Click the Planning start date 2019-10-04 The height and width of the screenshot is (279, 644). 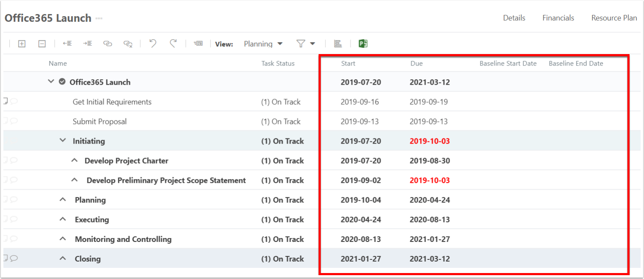click(x=361, y=200)
